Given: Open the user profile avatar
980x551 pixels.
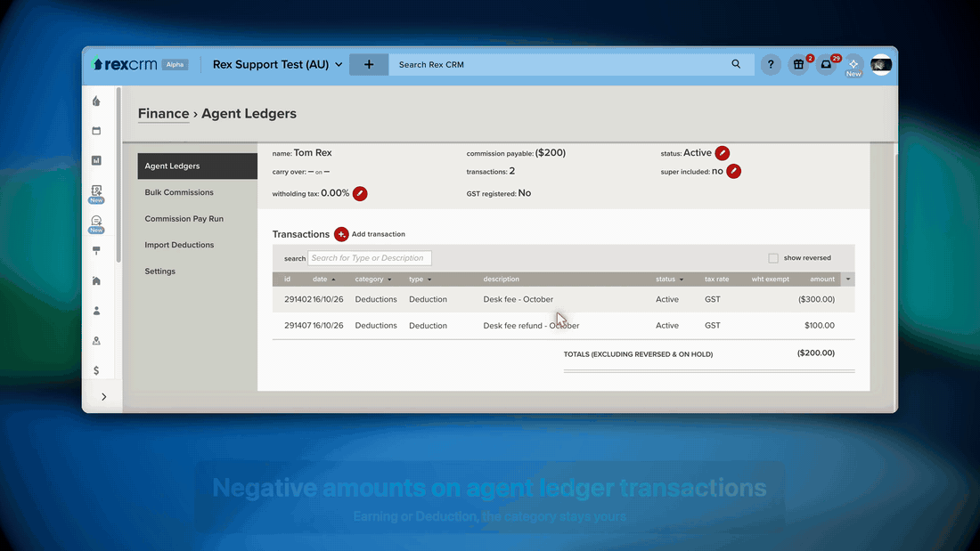Looking at the screenshot, I should [x=881, y=64].
